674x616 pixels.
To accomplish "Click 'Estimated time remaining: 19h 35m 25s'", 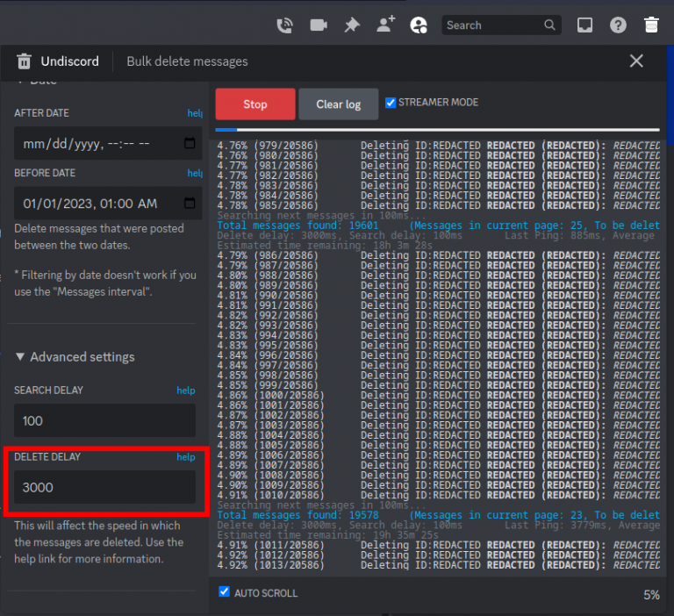I will 327,535.
